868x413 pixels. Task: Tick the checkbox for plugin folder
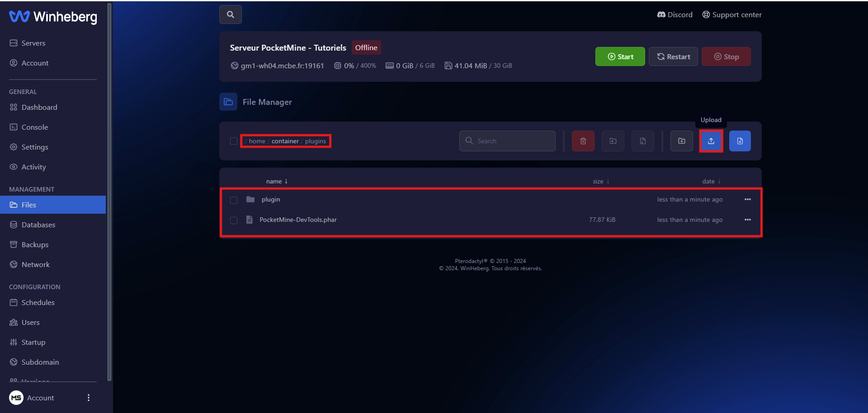pos(234,200)
